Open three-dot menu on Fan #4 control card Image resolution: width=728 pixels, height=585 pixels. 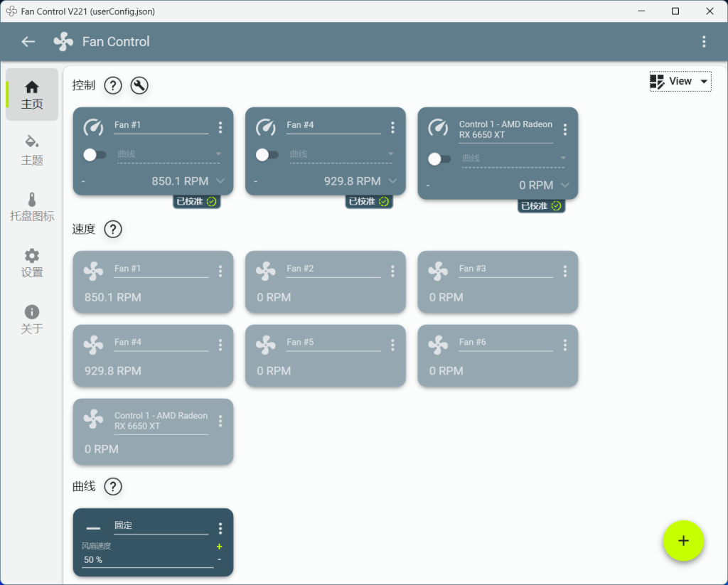click(392, 127)
